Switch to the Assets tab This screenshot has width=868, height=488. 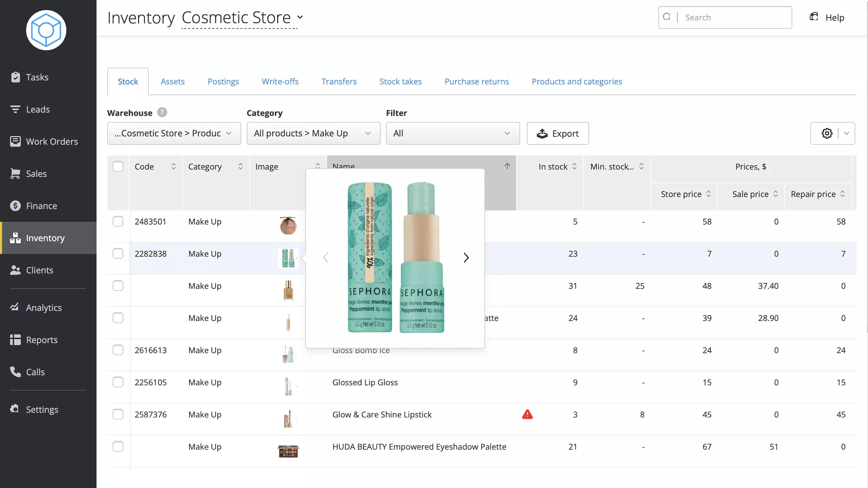tap(173, 81)
